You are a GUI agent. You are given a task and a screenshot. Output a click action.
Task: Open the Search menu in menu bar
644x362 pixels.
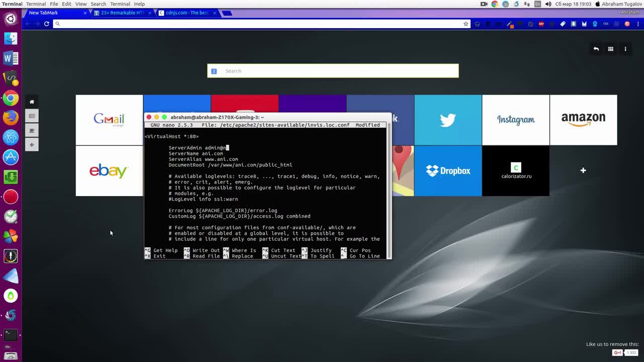click(x=98, y=4)
